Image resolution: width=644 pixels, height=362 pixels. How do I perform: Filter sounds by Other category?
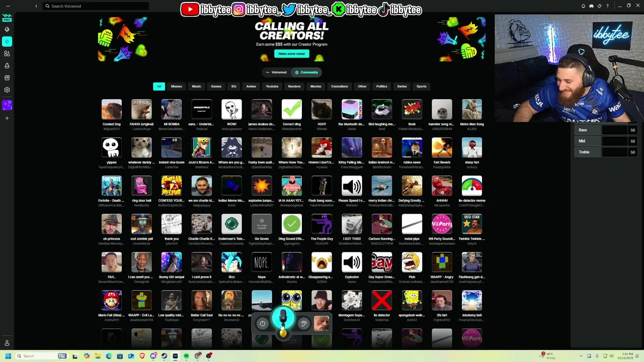click(x=362, y=86)
